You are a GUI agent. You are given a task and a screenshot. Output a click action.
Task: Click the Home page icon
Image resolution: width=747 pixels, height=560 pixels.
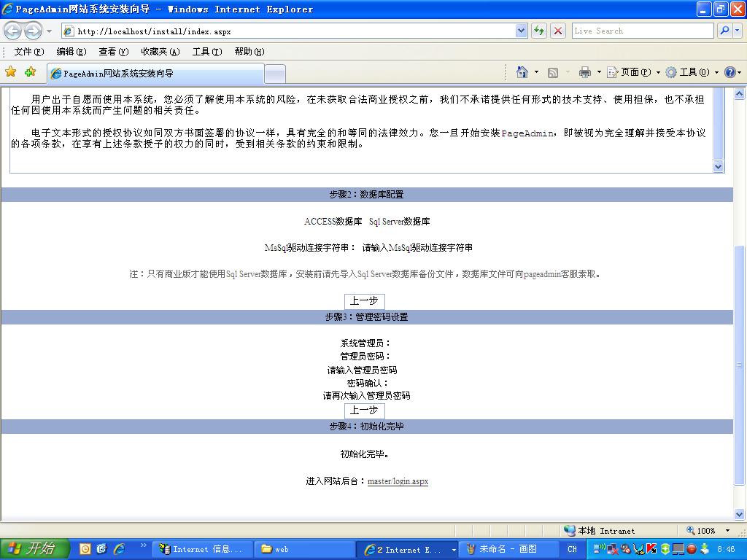pos(522,72)
